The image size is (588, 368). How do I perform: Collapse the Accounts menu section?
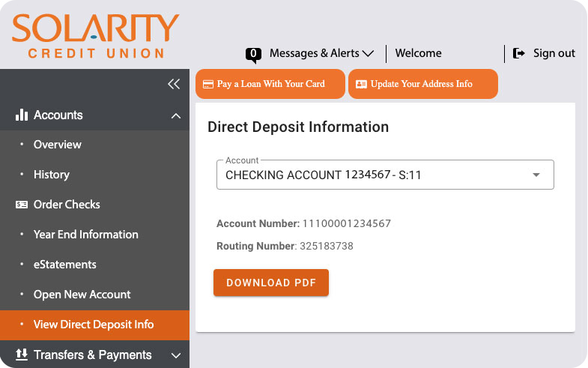tap(176, 115)
